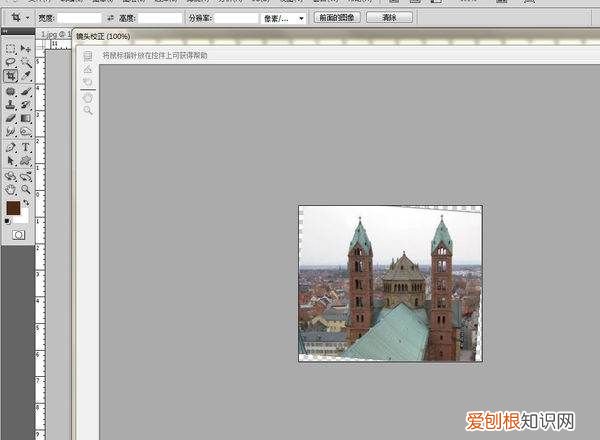Select the Move tool

[x=26, y=48]
